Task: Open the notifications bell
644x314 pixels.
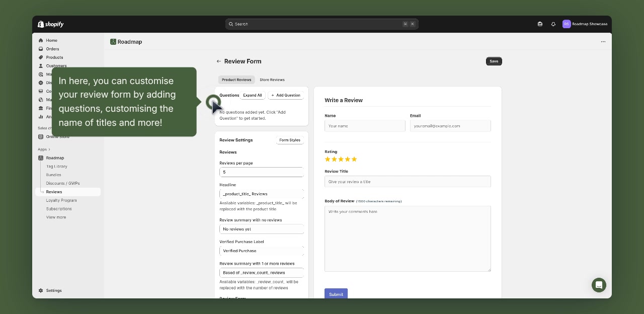Action: [553, 24]
